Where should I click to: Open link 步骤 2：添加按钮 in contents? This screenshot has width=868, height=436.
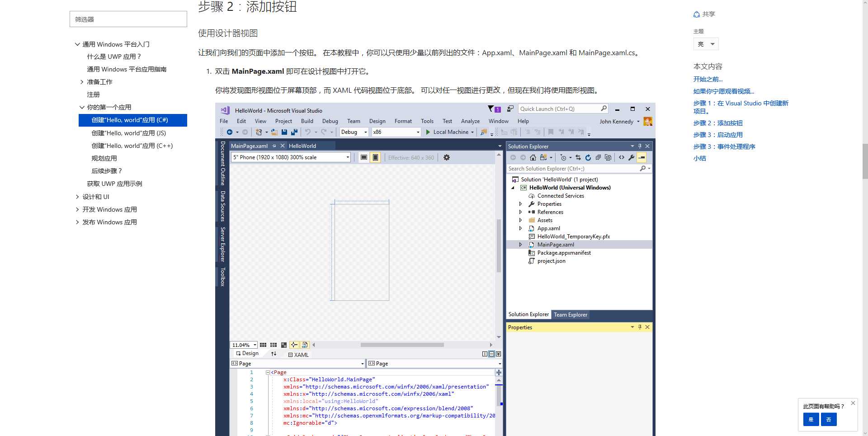718,123
